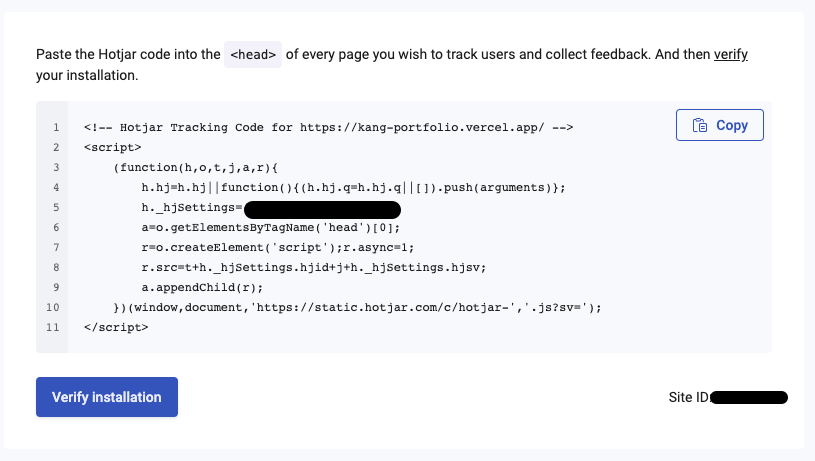Viewport: 815px width, 461px height.
Task: Click the opening <script> tag line
Action: coord(112,147)
